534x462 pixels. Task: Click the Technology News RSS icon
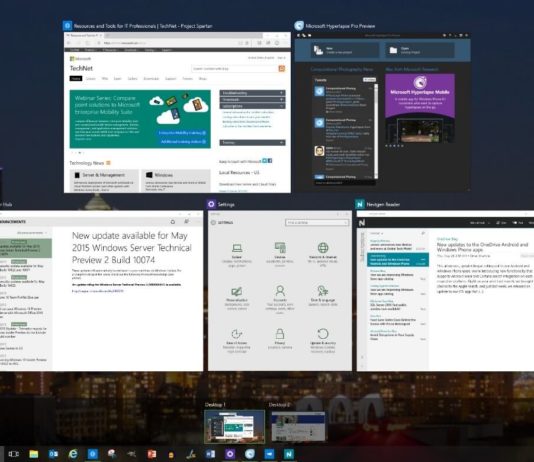[108, 163]
